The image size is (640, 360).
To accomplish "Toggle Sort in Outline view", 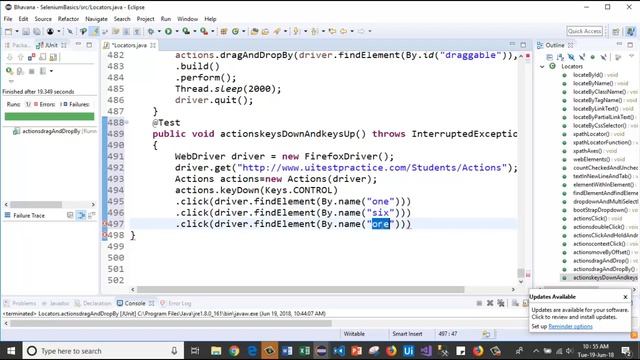I will pyautogui.click(x=560, y=58).
